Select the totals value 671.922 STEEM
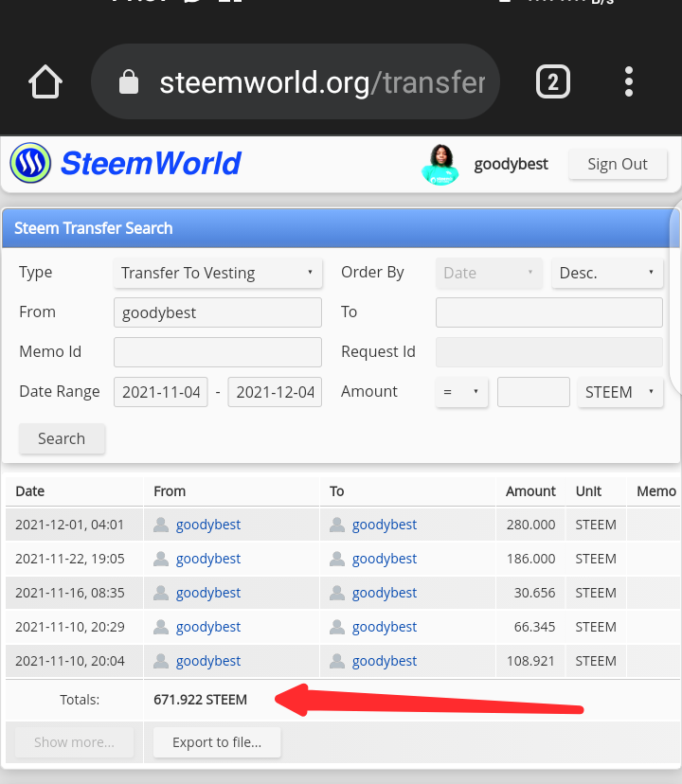The image size is (682, 784). [200, 700]
